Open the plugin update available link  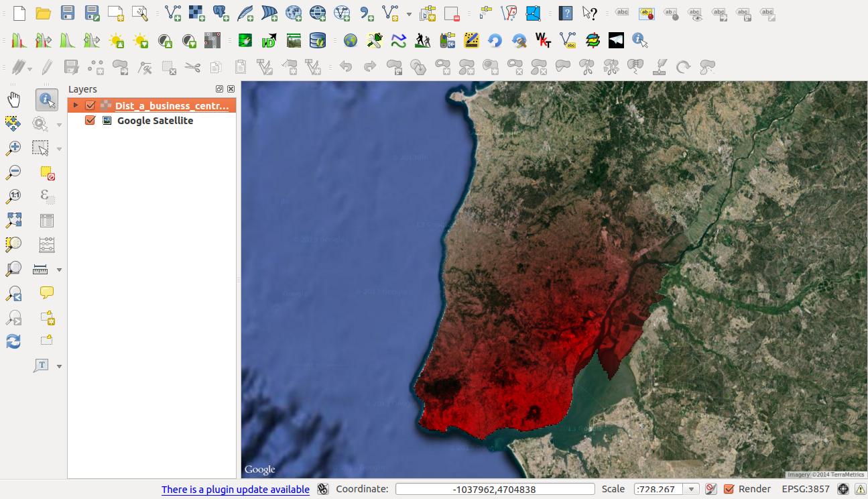[x=235, y=490]
